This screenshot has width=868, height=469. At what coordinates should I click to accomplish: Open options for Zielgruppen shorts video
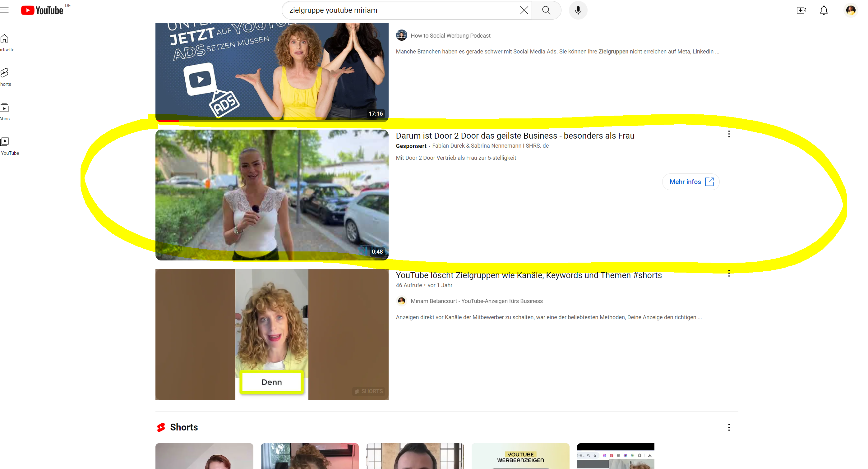(728, 273)
